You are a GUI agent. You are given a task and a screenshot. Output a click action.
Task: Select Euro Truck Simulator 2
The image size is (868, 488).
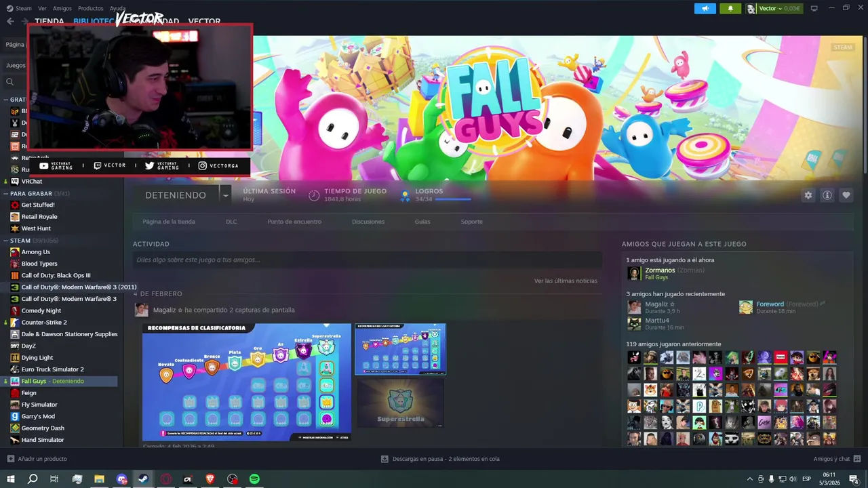pos(52,369)
